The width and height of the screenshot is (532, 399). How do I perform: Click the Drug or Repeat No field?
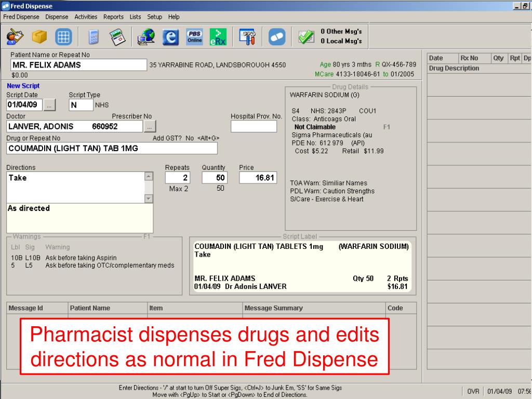point(112,148)
